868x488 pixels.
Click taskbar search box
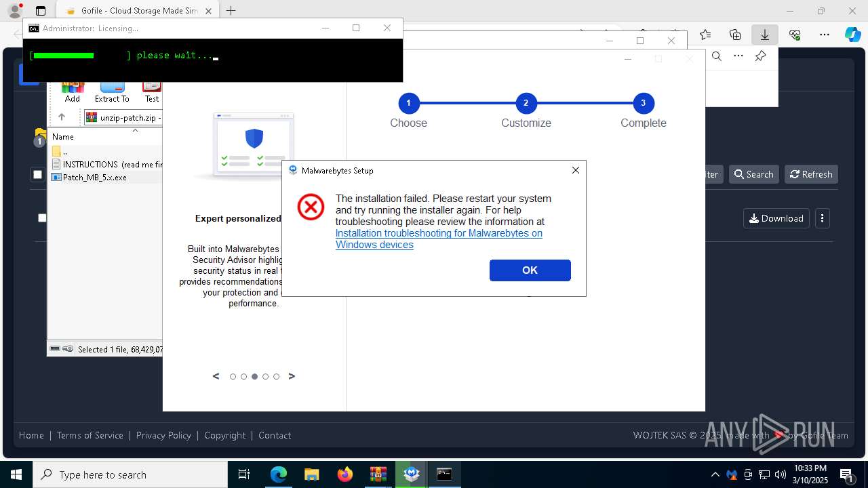(130, 474)
